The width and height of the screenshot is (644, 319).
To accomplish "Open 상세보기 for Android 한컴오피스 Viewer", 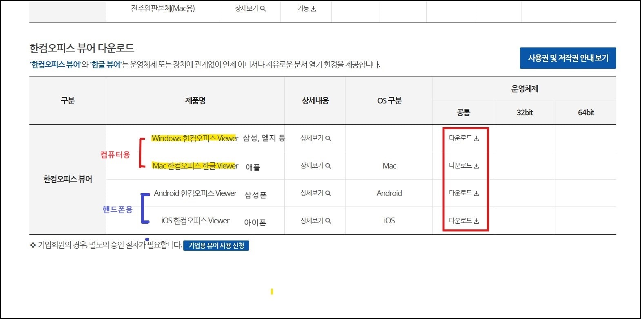I will pyautogui.click(x=316, y=193).
